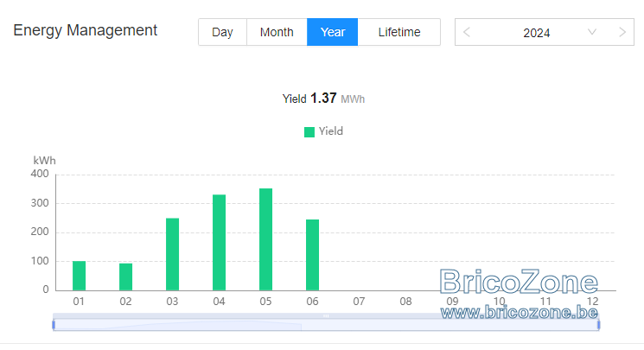Click the center grip of zoom slider
Image resolution: width=644 pixels, height=350 pixels.
pos(326,316)
